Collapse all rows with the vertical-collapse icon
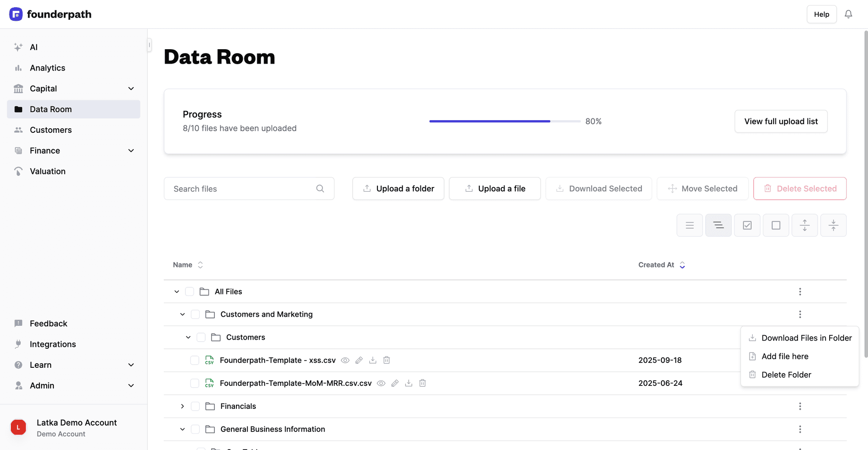This screenshot has height=450, width=868. [x=834, y=225]
